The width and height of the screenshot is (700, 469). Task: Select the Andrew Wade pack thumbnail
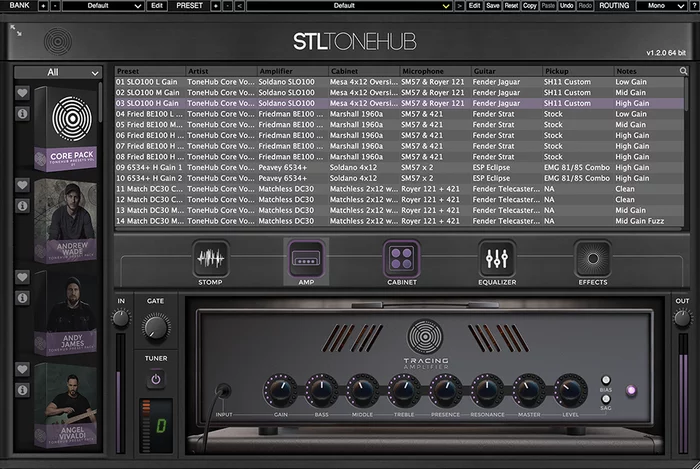click(65, 221)
